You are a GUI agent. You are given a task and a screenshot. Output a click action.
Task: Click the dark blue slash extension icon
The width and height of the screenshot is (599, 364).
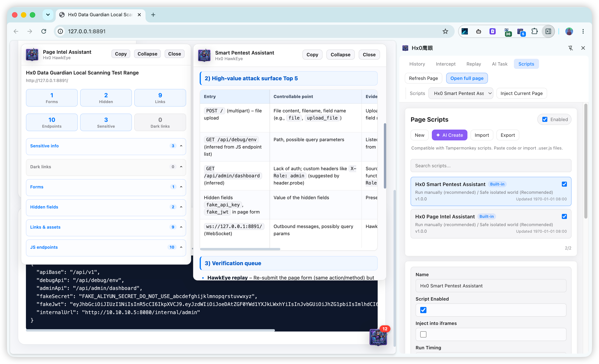(465, 31)
